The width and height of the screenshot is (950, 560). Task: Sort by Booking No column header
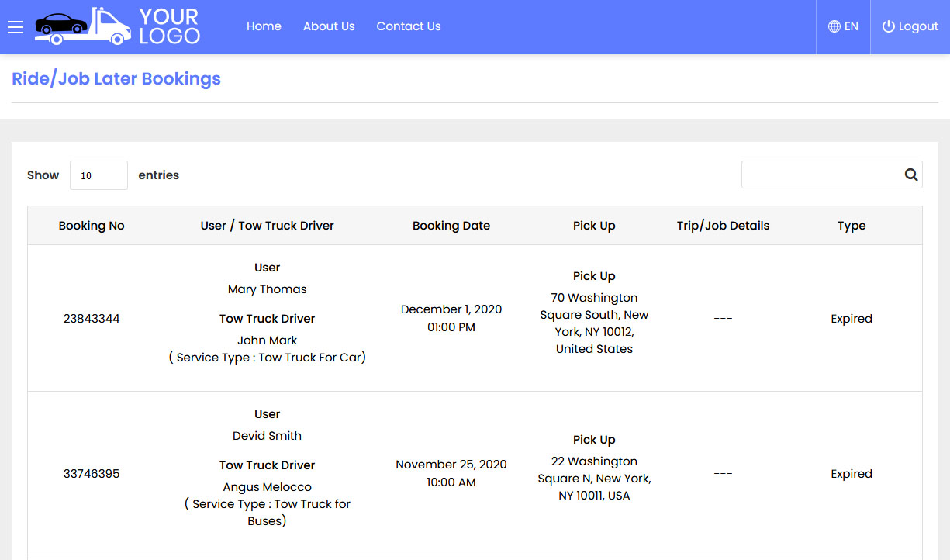(x=92, y=226)
